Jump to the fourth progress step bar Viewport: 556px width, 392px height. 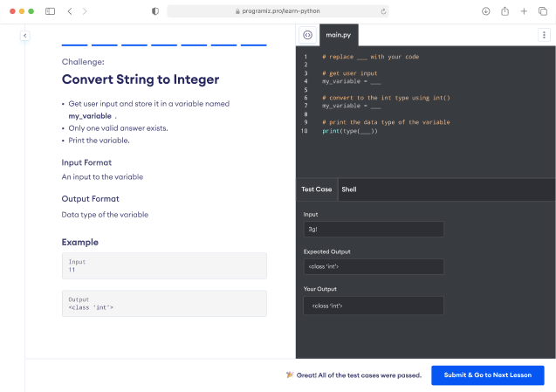point(164,45)
